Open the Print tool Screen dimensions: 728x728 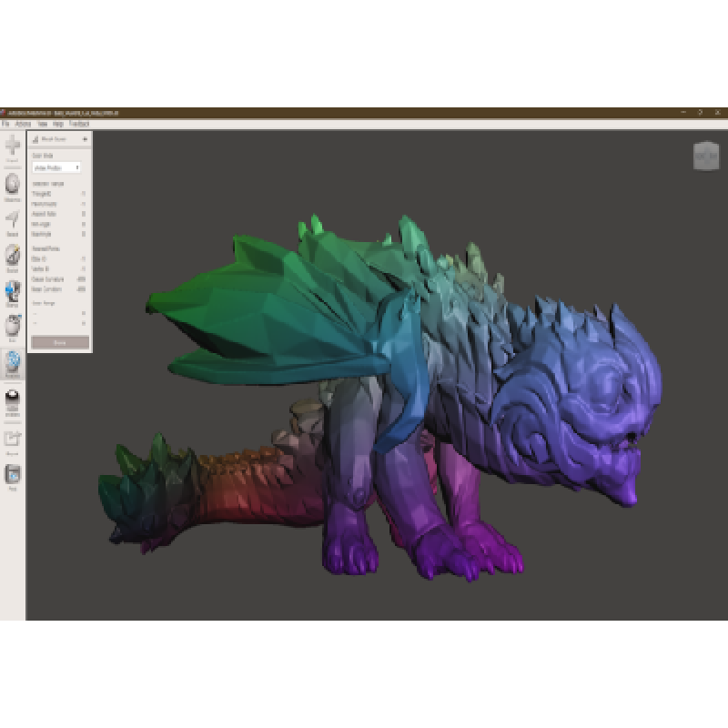click(13, 475)
